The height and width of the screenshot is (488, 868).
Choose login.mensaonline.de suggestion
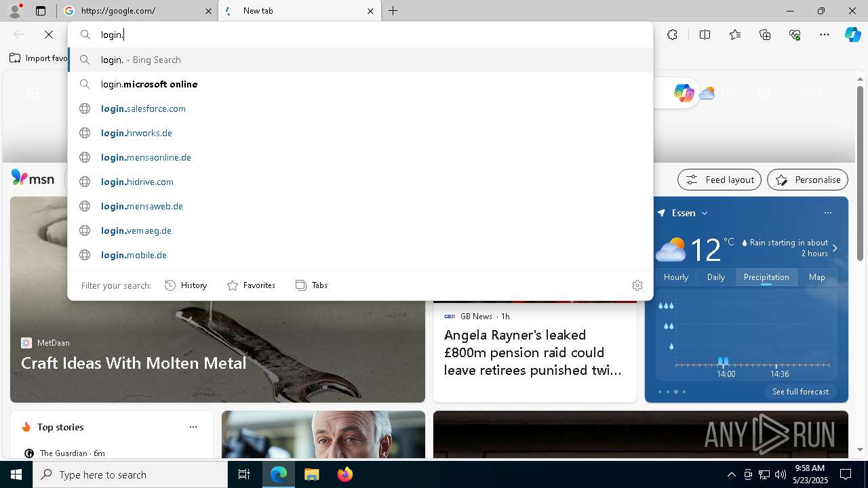pos(361,157)
